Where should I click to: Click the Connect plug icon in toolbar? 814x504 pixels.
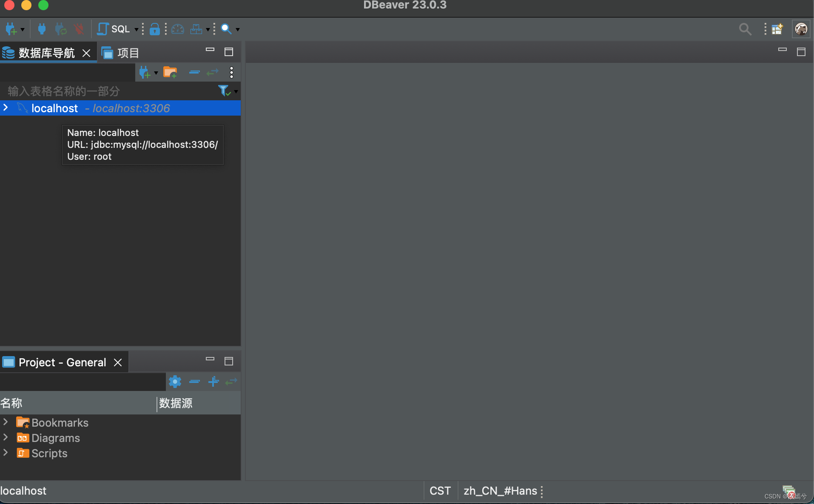point(42,29)
